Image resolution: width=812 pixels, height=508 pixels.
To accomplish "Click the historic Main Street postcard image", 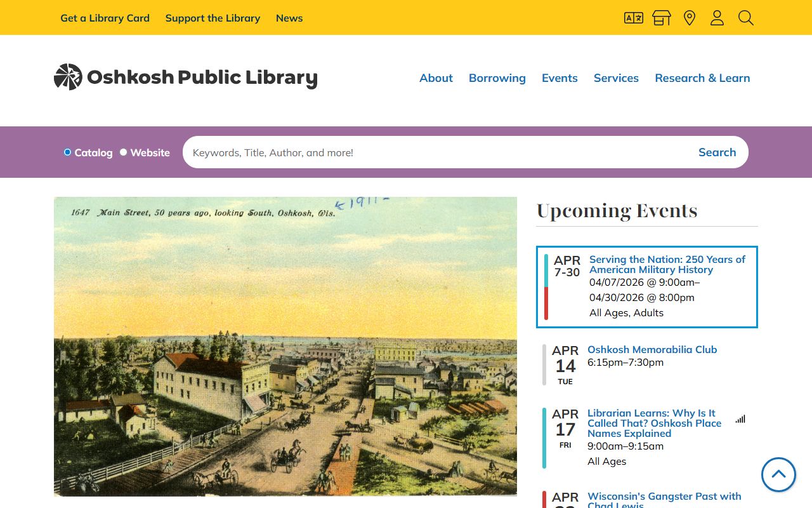I will click(x=285, y=346).
